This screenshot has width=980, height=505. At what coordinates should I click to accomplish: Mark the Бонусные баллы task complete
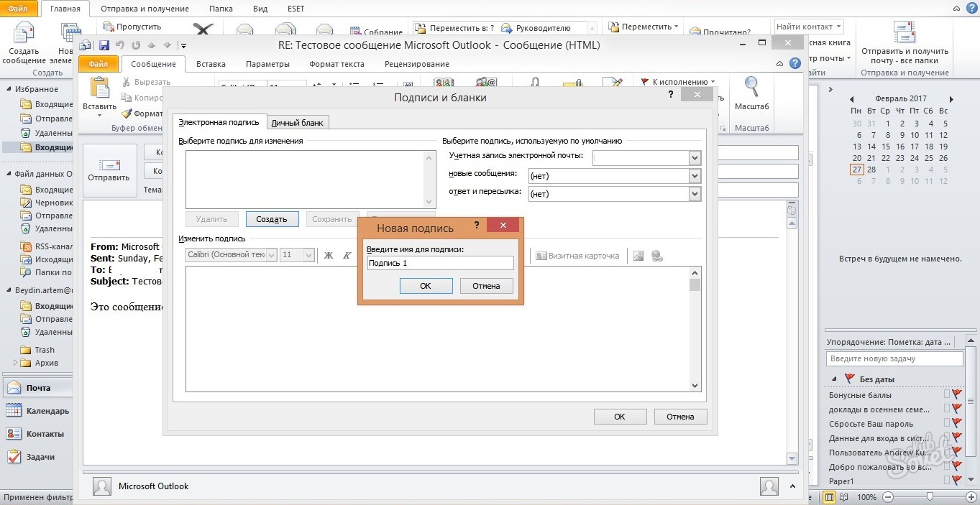pos(947,395)
